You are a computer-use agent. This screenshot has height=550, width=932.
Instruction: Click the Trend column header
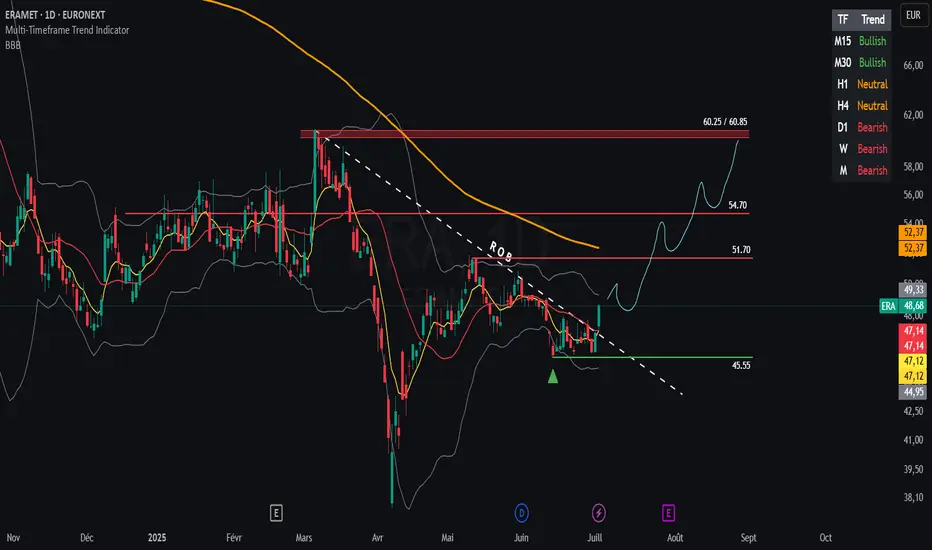tap(873, 20)
